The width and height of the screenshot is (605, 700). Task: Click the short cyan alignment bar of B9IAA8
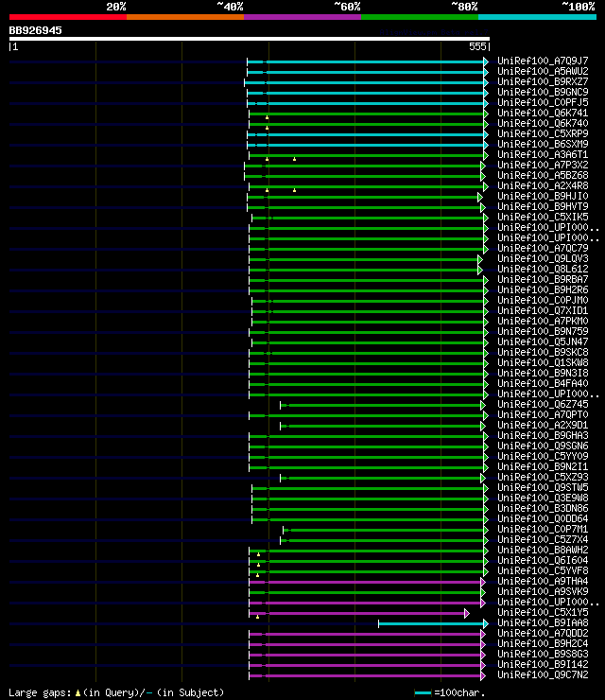[x=433, y=623]
